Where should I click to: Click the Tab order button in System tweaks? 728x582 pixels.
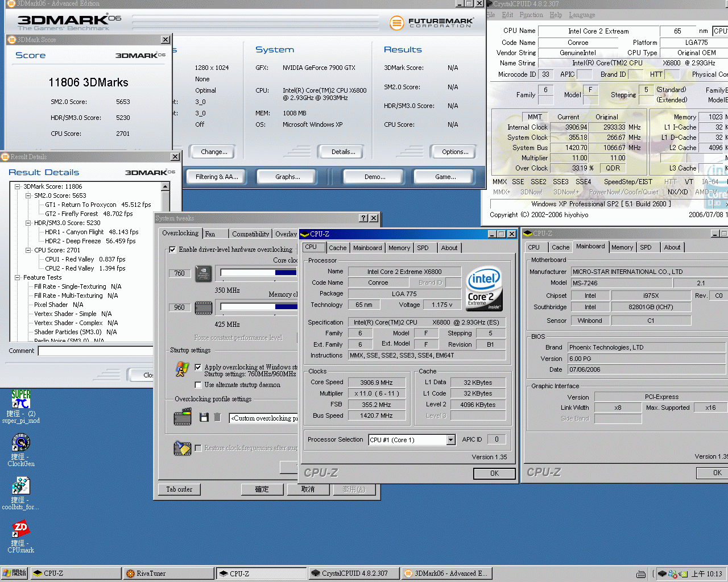179,489
